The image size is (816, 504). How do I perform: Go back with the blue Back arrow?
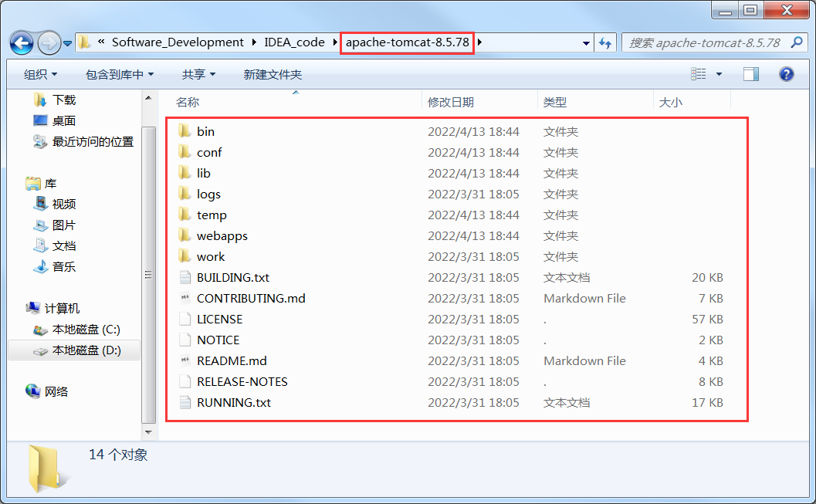pos(22,43)
